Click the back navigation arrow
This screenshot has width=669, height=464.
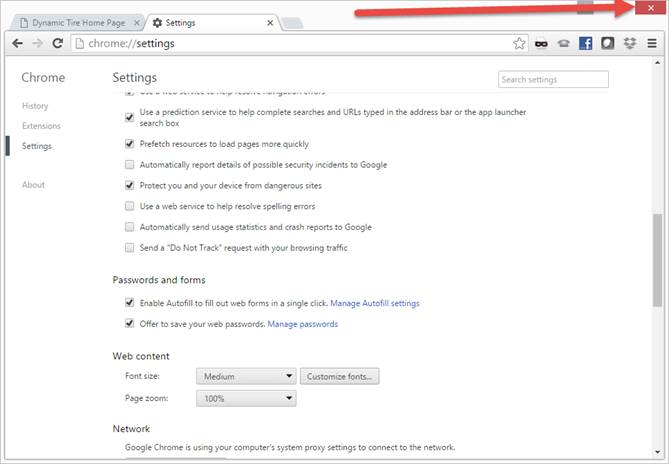click(16, 43)
